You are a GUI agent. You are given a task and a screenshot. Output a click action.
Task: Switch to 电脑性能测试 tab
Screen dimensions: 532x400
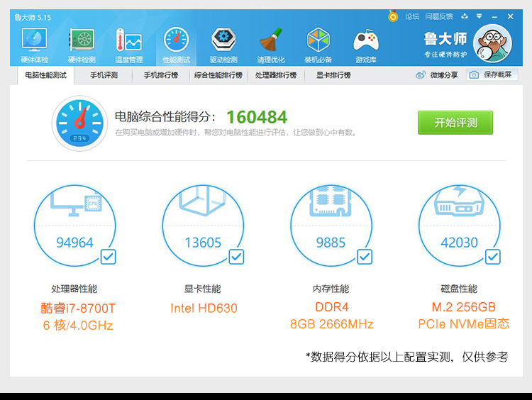(46, 75)
